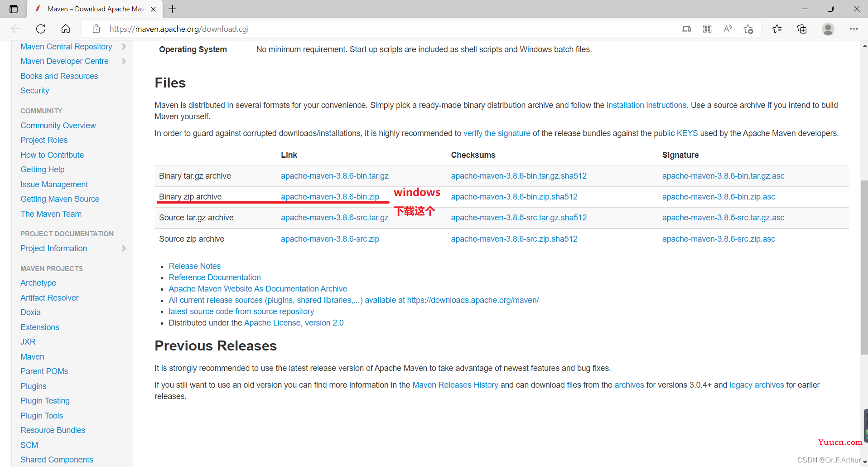The image size is (868, 467).
Task: Close the Maven download tab
Action: [153, 9]
